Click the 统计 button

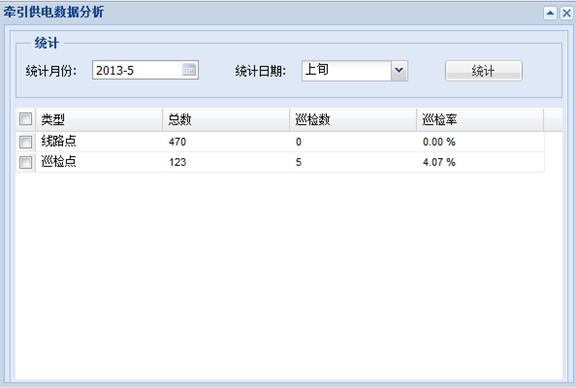click(483, 71)
